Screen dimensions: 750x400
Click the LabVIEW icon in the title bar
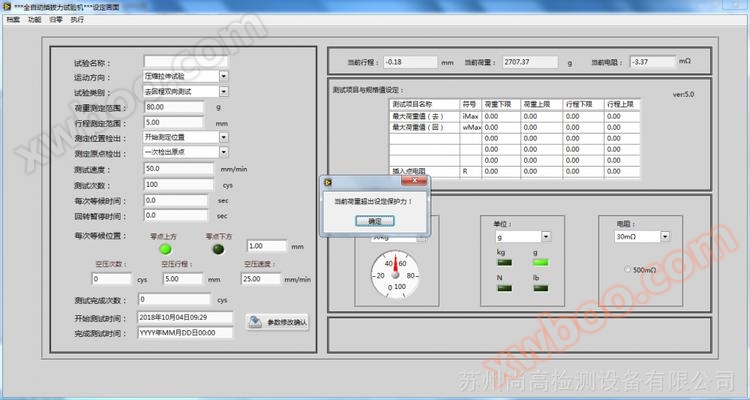pos(8,6)
